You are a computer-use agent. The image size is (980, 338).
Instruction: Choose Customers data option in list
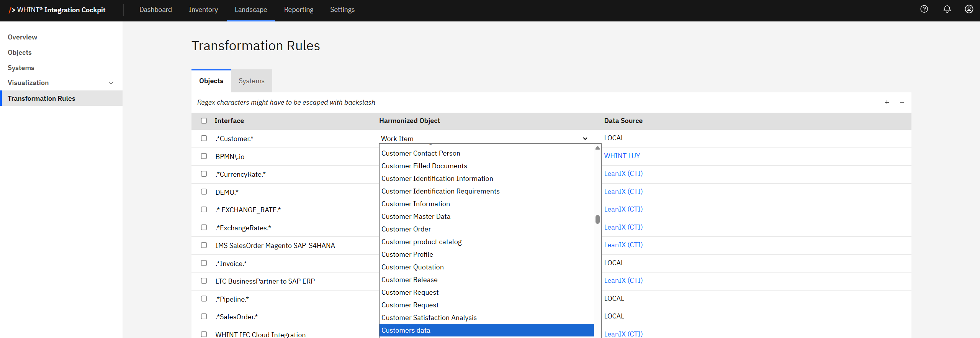[x=406, y=330]
